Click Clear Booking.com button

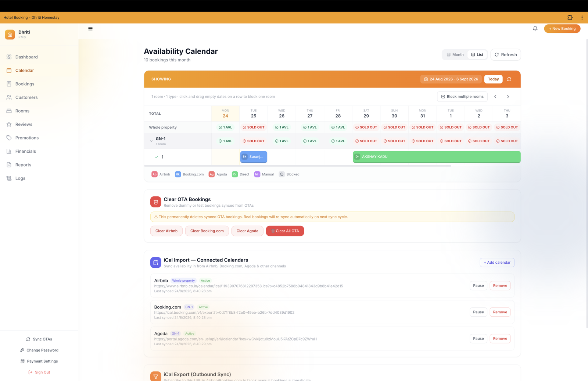207,231
